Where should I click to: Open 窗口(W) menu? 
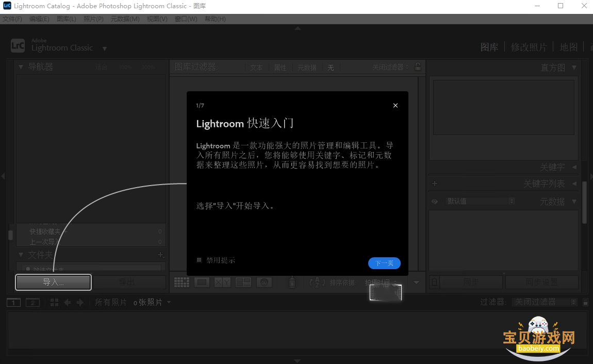tap(186, 19)
